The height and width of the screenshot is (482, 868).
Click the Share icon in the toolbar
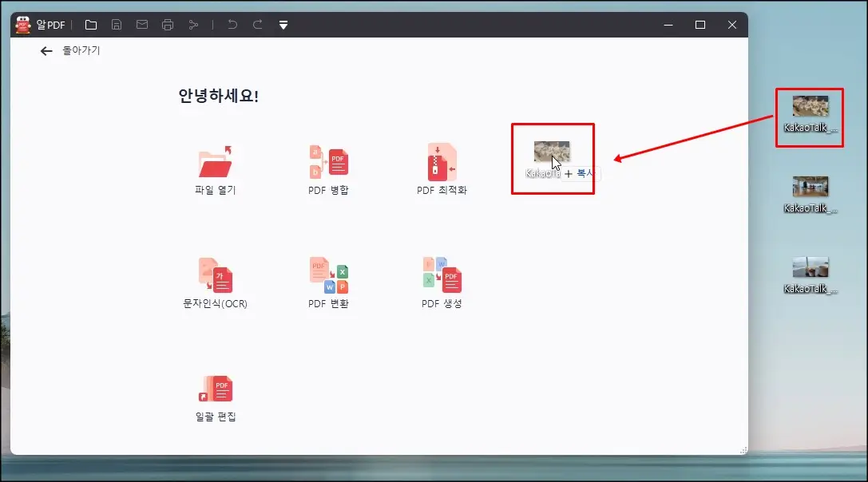[x=193, y=24]
